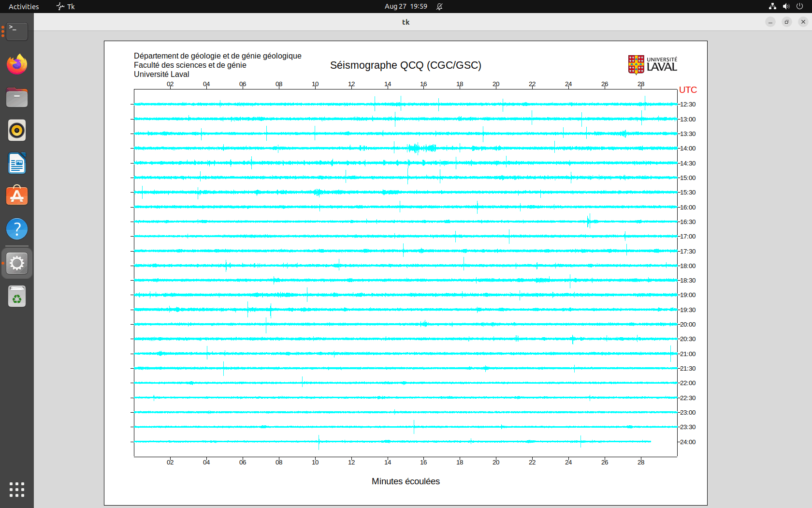812x508 pixels.
Task: Click the 21:00 time label
Action: pyautogui.click(x=688, y=354)
